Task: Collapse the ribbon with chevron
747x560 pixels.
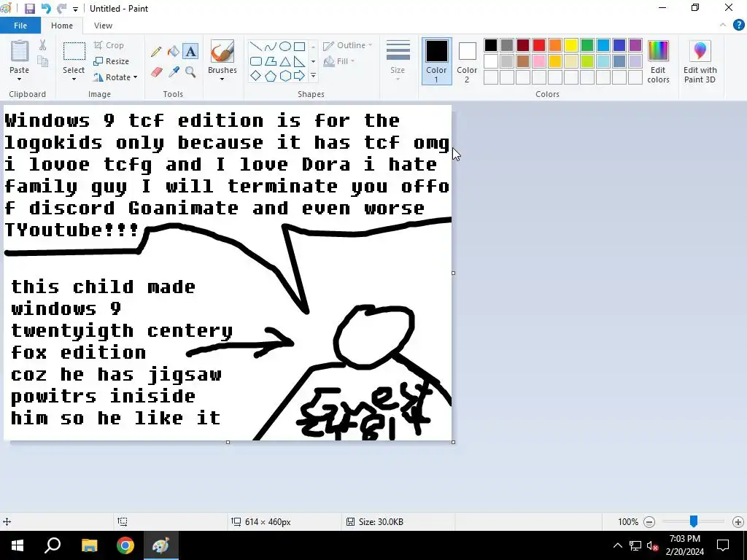Action: pyautogui.click(x=723, y=26)
